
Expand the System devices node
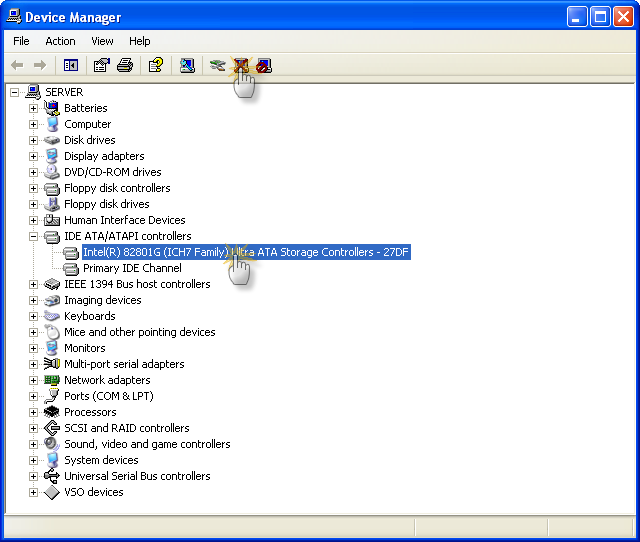33,460
